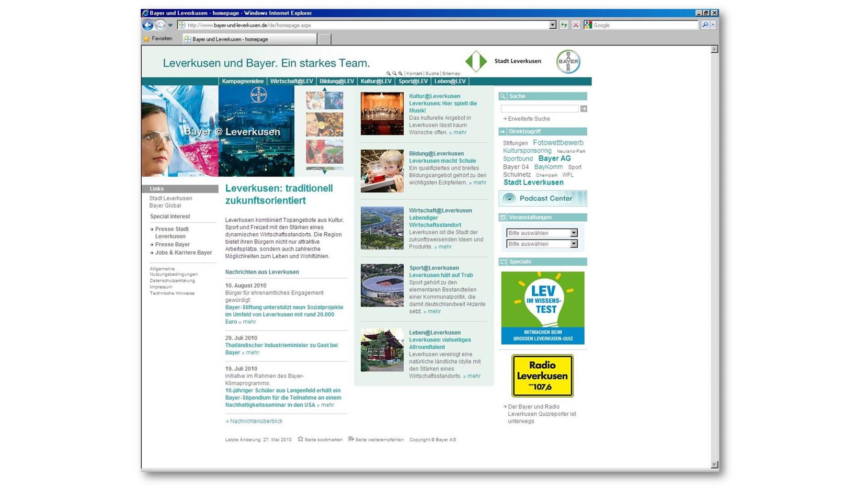Click the website Suche text field

pos(540,109)
